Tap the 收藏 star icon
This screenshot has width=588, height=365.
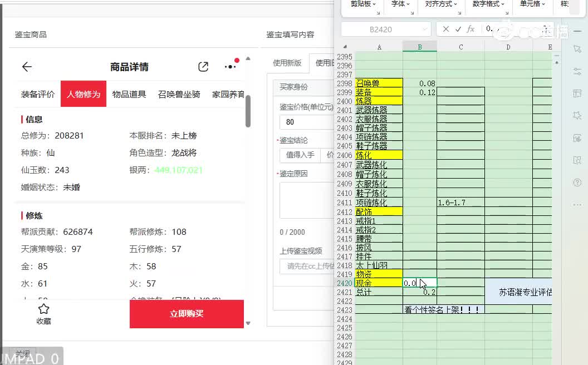pos(43,309)
